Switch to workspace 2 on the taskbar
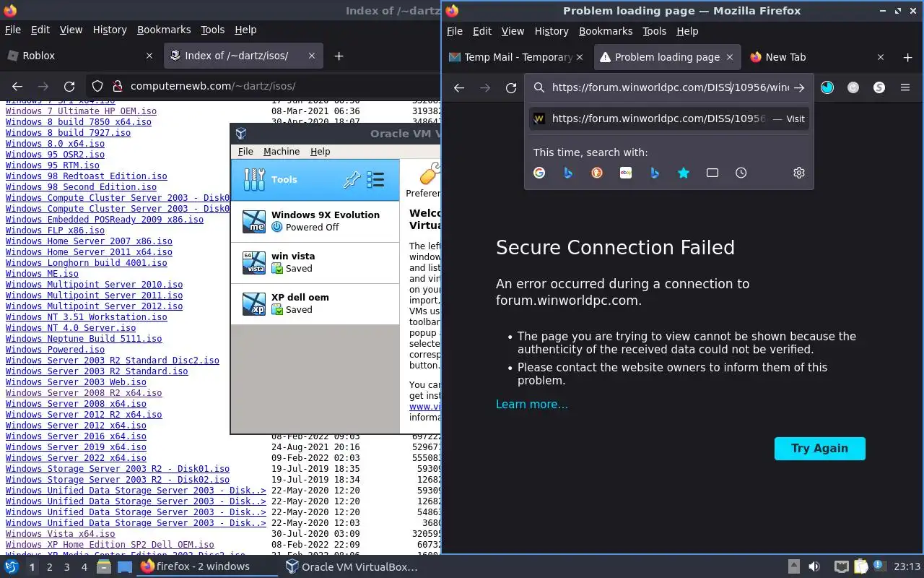The image size is (924, 578). coord(49,567)
